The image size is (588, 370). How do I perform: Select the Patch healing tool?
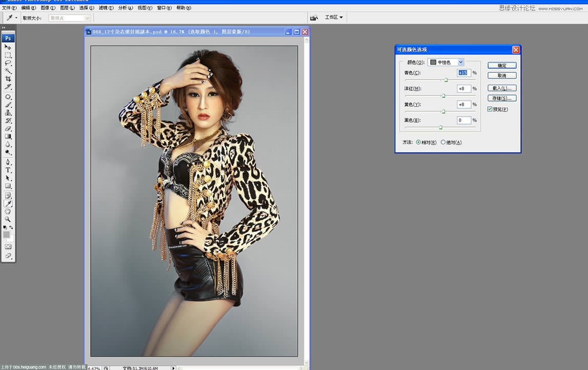coord(8,97)
